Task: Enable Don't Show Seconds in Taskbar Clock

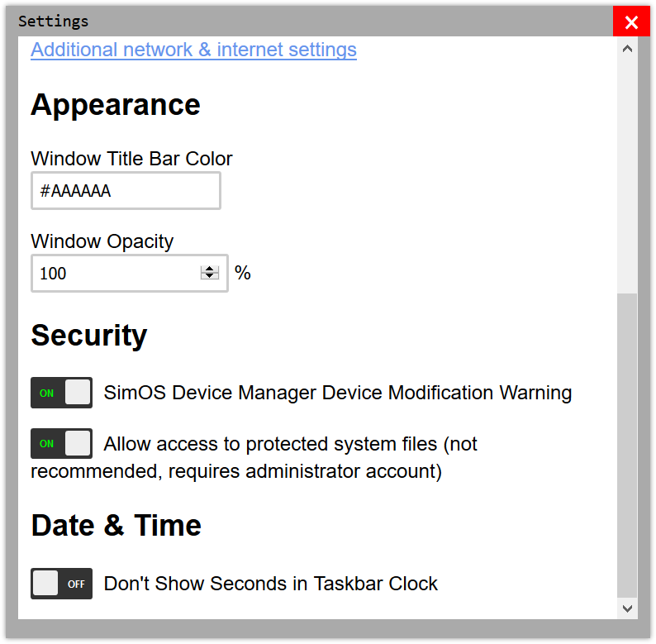Action: [x=61, y=584]
